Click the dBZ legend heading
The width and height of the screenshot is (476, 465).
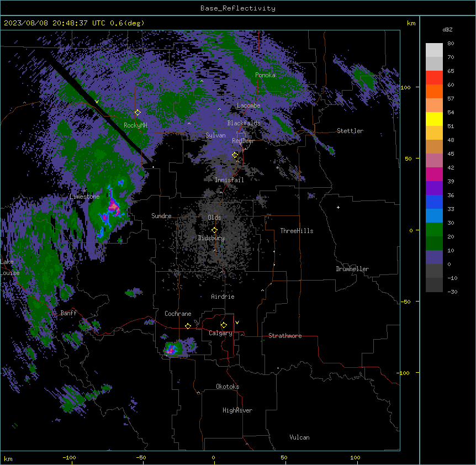pyautogui.click(x=447, y=30)
